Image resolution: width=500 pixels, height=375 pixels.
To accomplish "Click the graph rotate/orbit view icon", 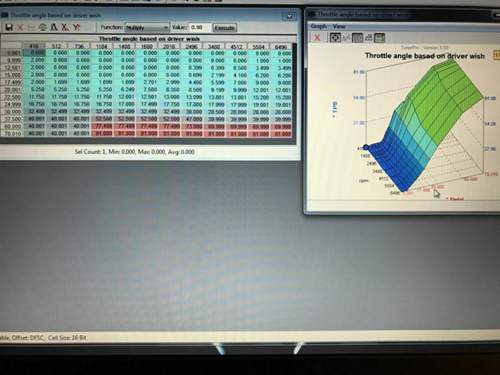I will point(335,37).
